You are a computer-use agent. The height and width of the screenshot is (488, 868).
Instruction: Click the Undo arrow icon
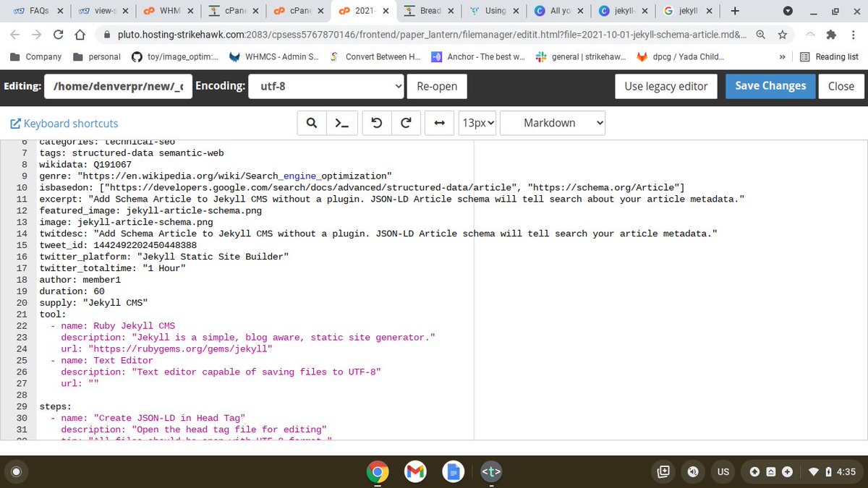coord(376,123)
